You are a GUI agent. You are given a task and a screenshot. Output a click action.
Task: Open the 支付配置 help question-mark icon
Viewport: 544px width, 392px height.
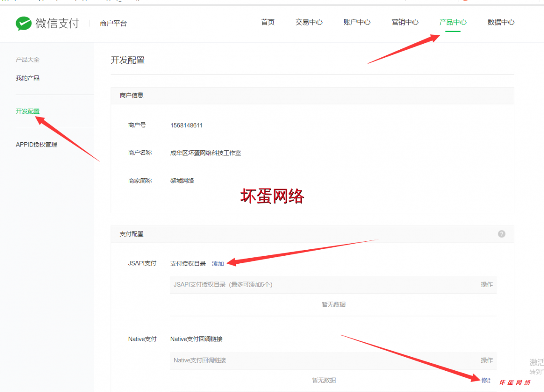tap(501, 234)
